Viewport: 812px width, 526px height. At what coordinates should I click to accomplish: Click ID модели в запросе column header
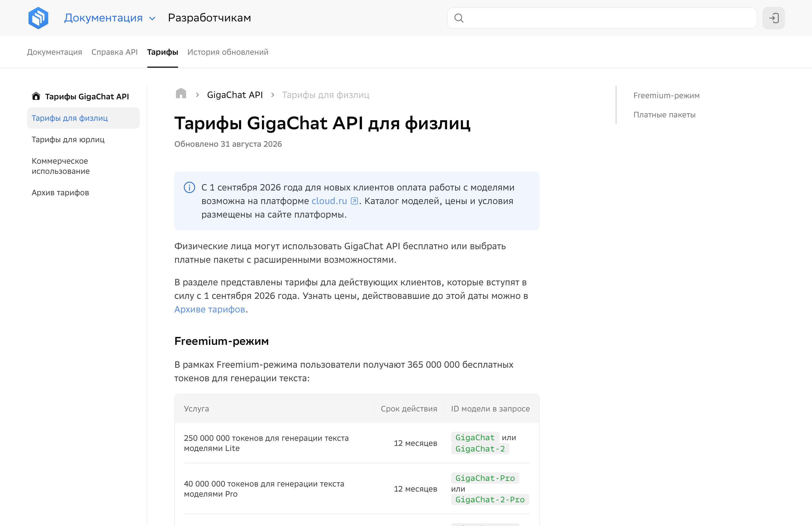(490, 409)
